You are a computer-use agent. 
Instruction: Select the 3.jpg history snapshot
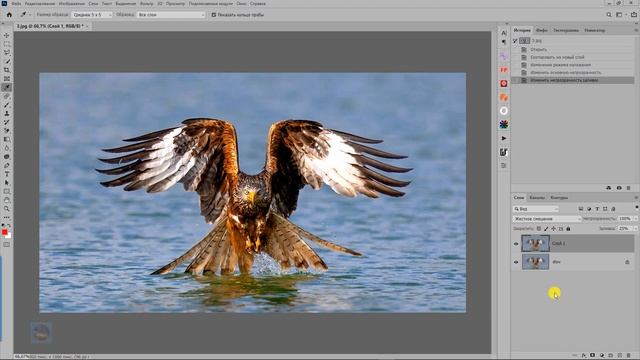coord(573,41)
